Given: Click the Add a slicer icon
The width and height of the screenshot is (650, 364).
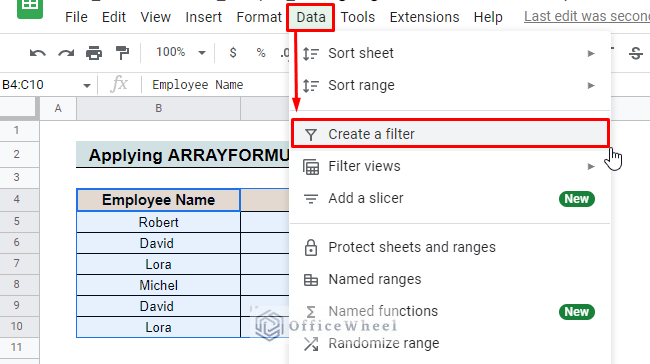Looking at the screenshot, I should [311, 199].
